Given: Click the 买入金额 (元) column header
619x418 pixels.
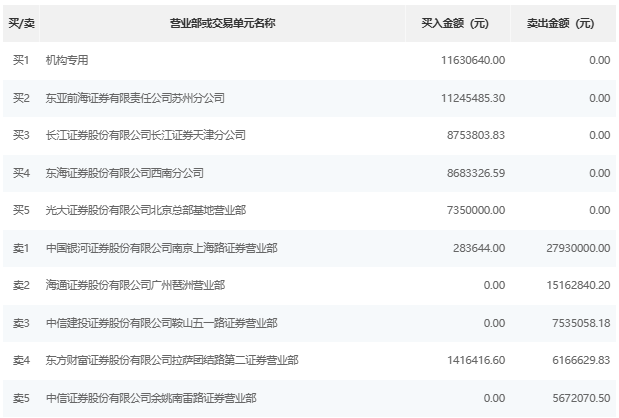Looking at the screenshot, I should click(x=455, y=23).
